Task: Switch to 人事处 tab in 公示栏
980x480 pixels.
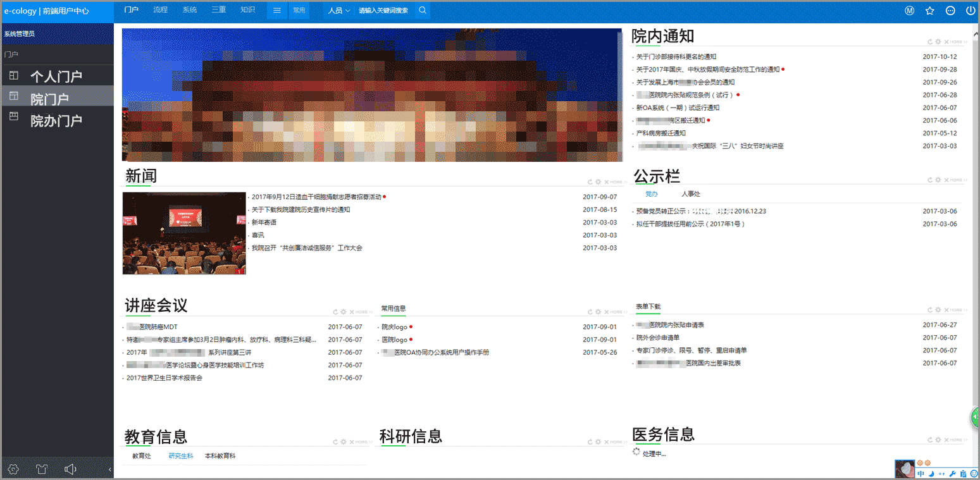Action: [691, 194]
